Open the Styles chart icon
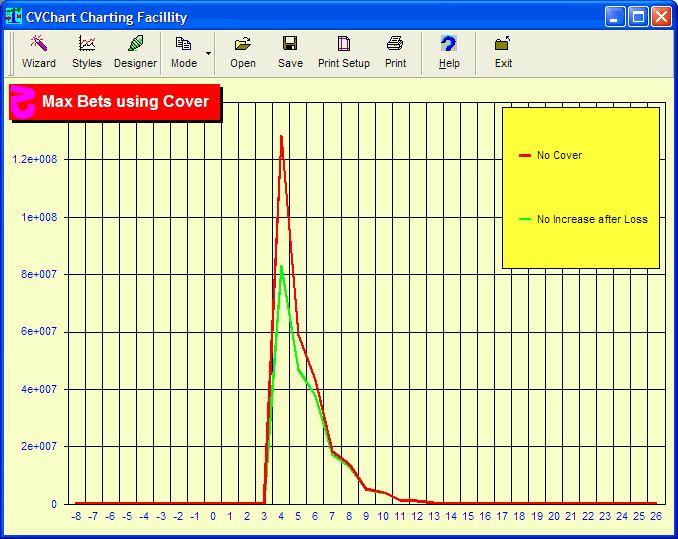This screenshot has width=678, height=539. [87, 51]
